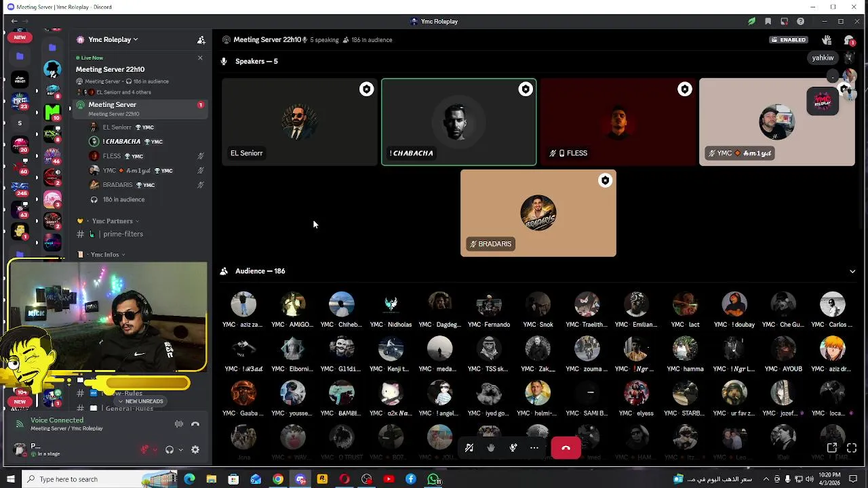Toggle deafen headphones in user panel
This screenshot has height=488, width=868.
pos(170,449)
